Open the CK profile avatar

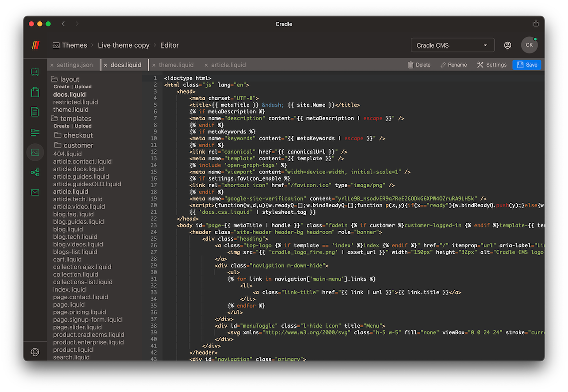click(529, 45)
